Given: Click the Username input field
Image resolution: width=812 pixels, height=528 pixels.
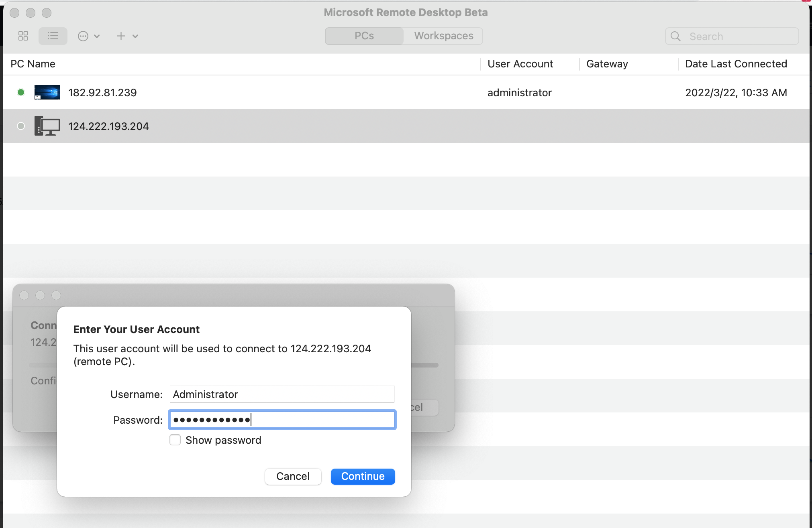Looking at the screenshot, I should pos(282,394).
